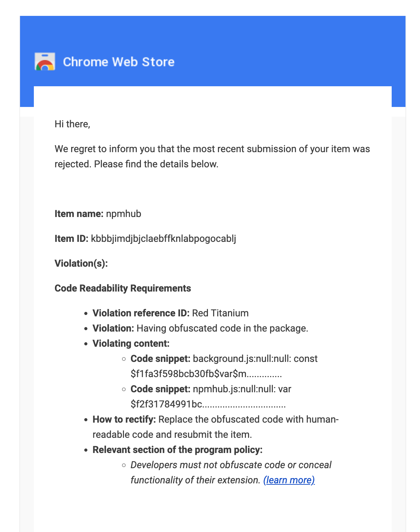
Task: Click the How to rectify instruction
Action: coord(216,427)
